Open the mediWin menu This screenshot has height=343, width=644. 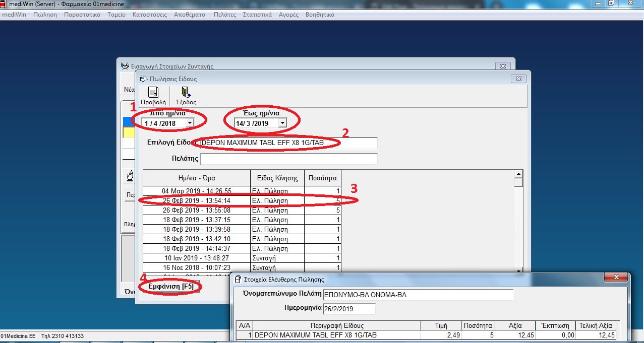[15, 15]
